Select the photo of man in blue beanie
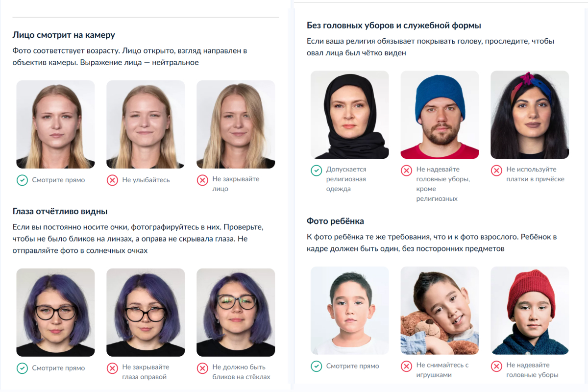The height and width of the screenshot is (392, 588). pyautogui.click(x=440, y=115)
